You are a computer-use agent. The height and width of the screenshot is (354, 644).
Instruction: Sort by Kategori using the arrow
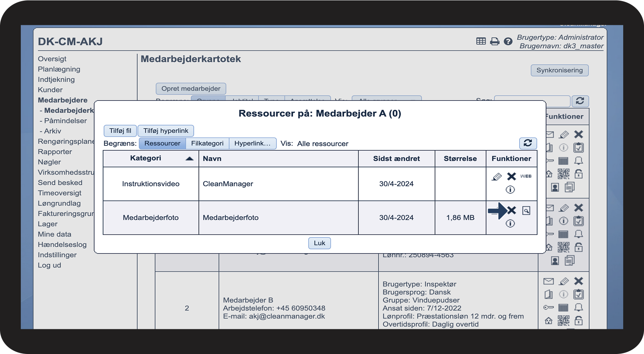pos(189,159)
